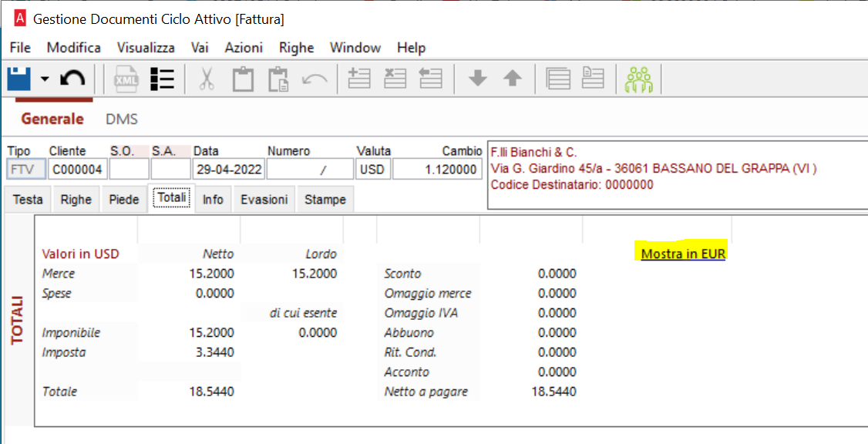Add a row with the plus-row icon
The image size is (868, 444).
[x=359, y=79]
